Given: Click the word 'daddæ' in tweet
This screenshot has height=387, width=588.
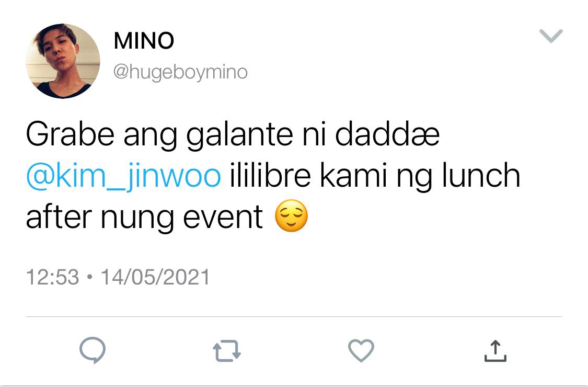Looking at the screenshot, I should (x=387, y=134).
